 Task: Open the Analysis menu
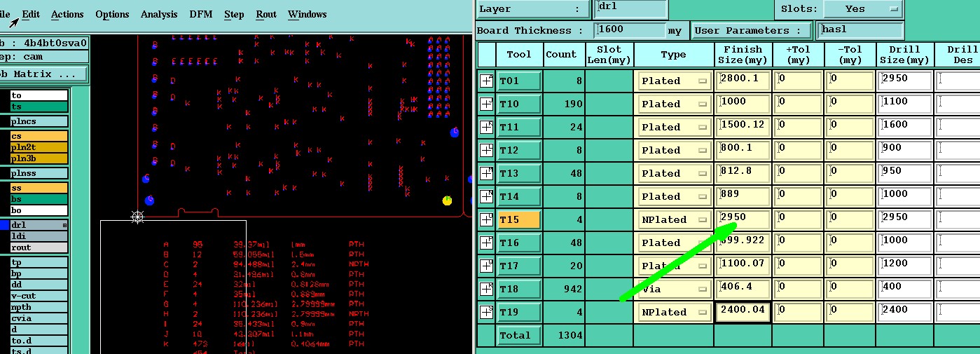pos(159,14)
